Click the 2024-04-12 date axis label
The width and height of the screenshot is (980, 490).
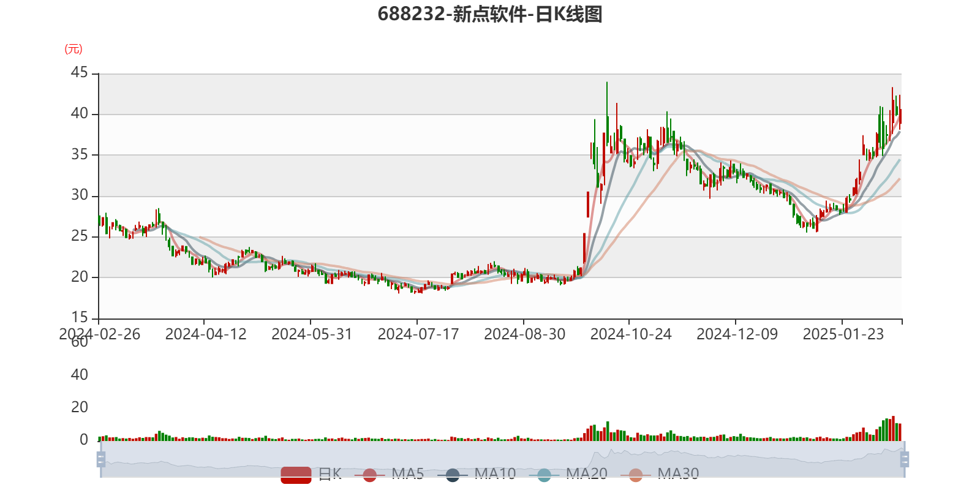tap(206, 334)
